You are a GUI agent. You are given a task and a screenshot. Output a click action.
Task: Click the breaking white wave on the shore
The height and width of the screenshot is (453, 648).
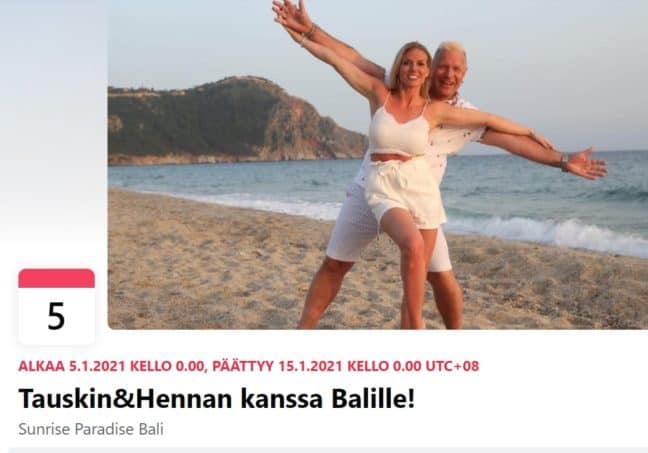[x=550, y=234]
